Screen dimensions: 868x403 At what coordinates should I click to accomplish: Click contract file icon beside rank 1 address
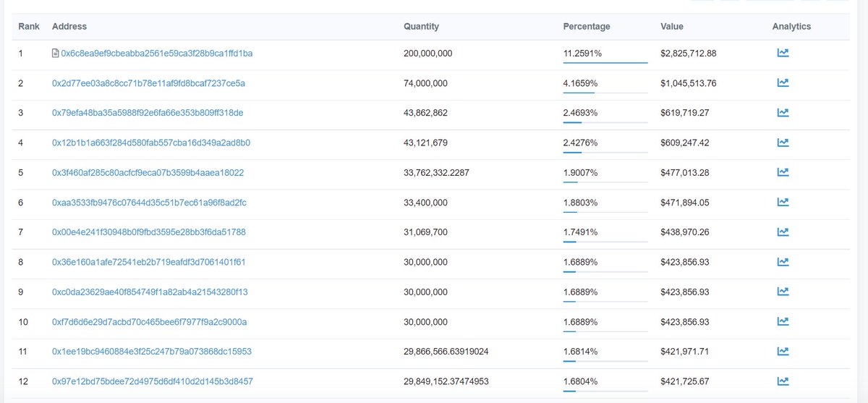(55, 54)
